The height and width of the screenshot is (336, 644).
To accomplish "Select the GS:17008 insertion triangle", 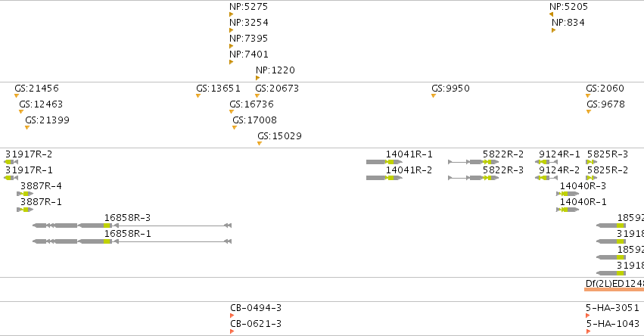I will coord(234,128).
